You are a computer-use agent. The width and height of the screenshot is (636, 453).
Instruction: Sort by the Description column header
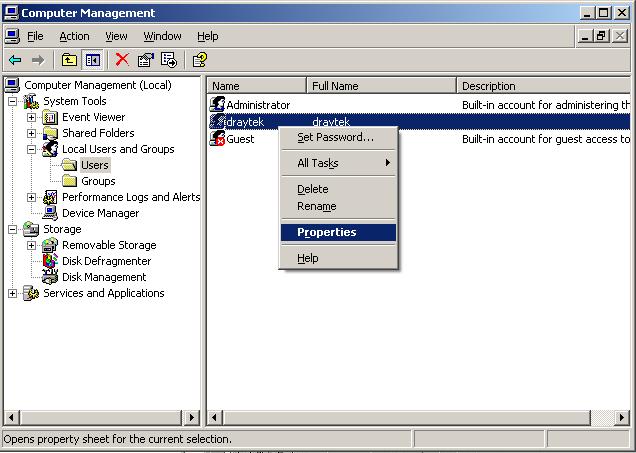(544, 86)
